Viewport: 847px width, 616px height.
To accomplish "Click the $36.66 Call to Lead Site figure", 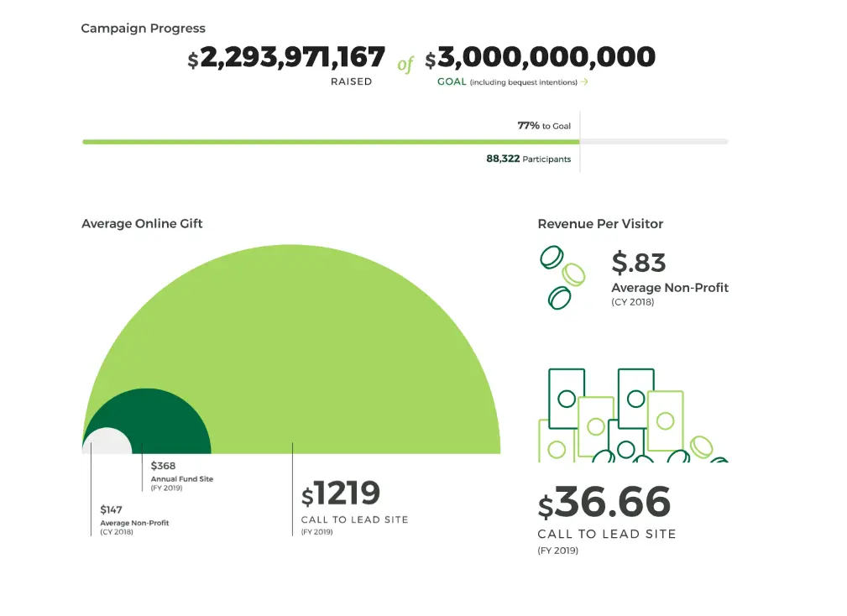I will [x=604, y=504].
